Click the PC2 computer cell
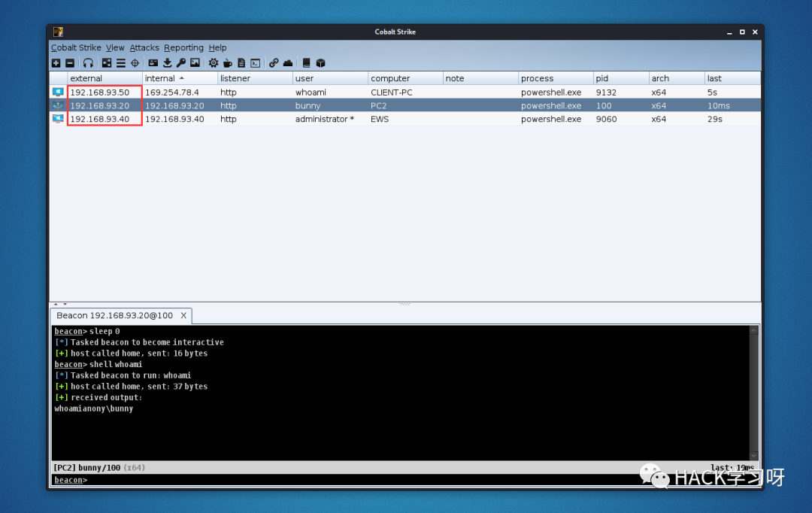This screenshot has height=513, width=812. (378, 106)
